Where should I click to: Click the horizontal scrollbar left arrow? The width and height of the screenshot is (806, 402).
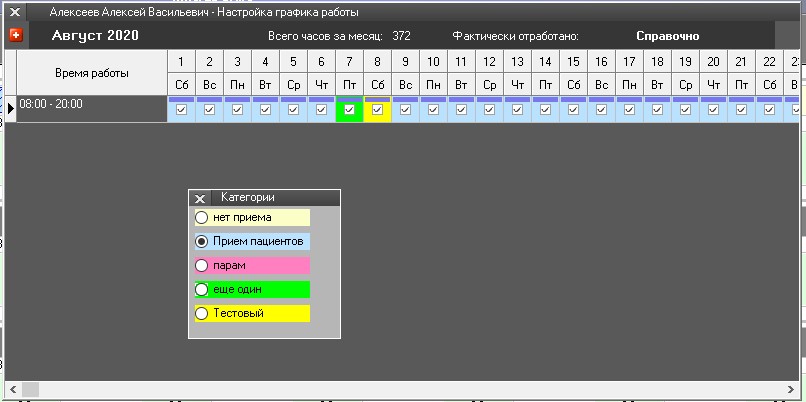click(x=12, y=387)
